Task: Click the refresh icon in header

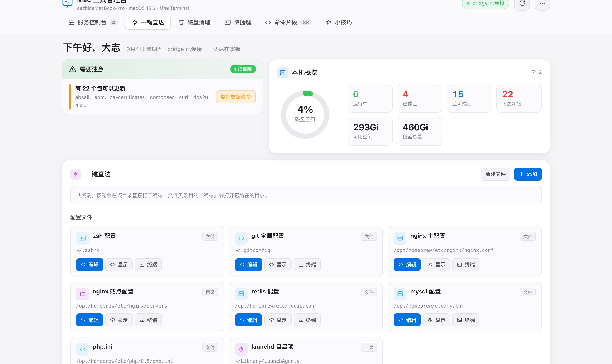Action: (x=522, y=3)
